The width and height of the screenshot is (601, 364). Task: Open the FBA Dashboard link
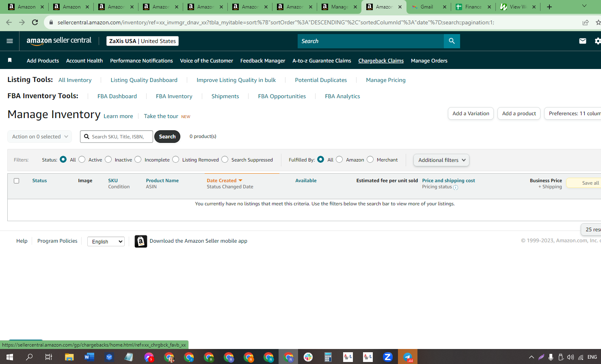click(117, 96)
